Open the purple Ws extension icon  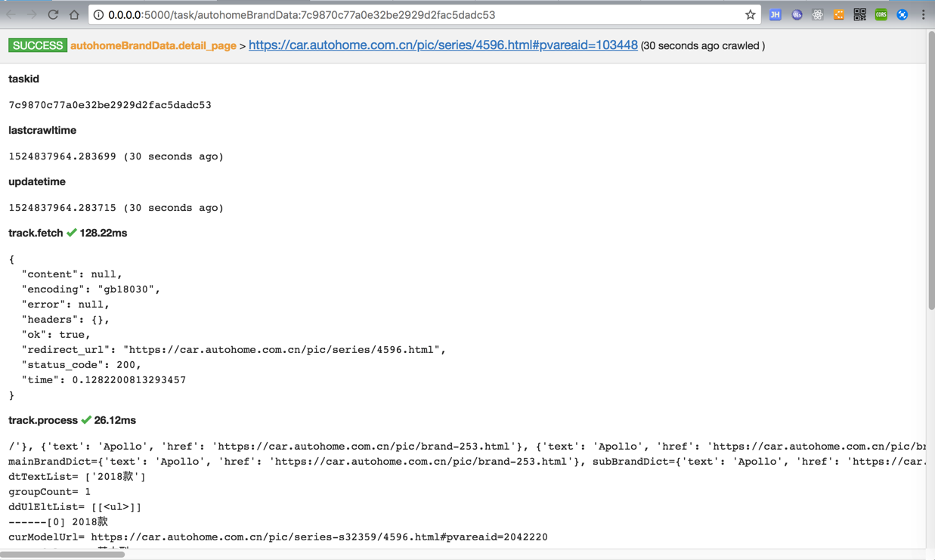click(x=797, y=14)
